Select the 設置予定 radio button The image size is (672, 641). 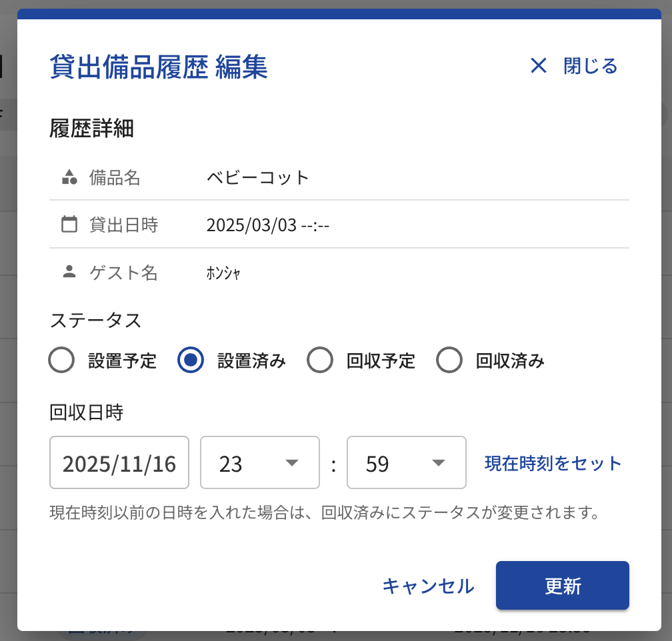[x=61, y=361]
